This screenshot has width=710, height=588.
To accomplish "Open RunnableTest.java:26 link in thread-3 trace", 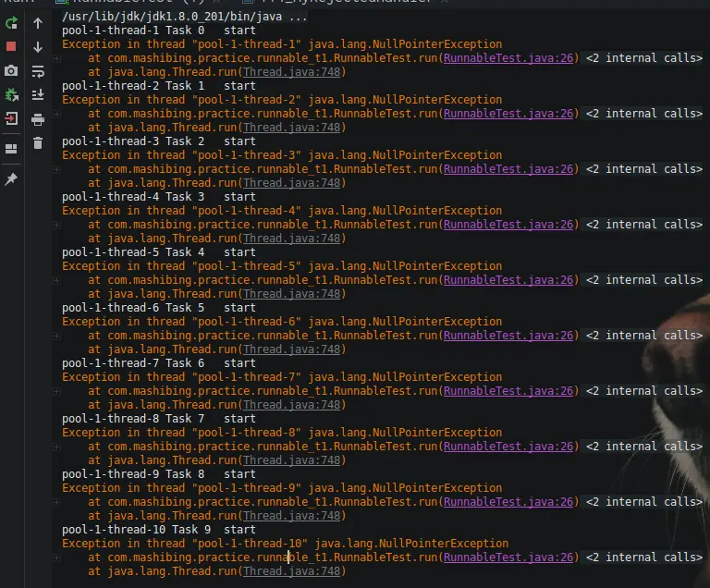I will click(x=510, y=169).
